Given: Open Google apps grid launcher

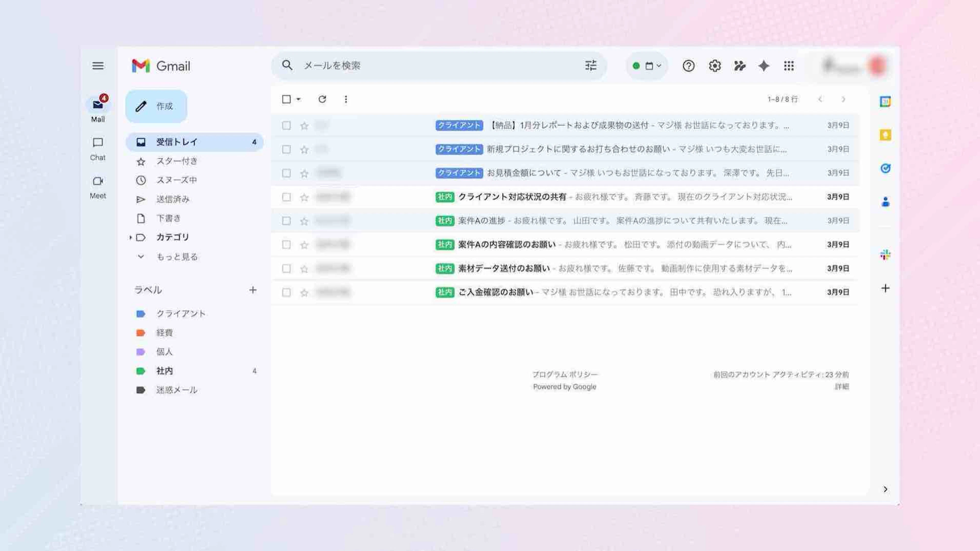Looking at the screenshot, I should (x=789, y=66).
